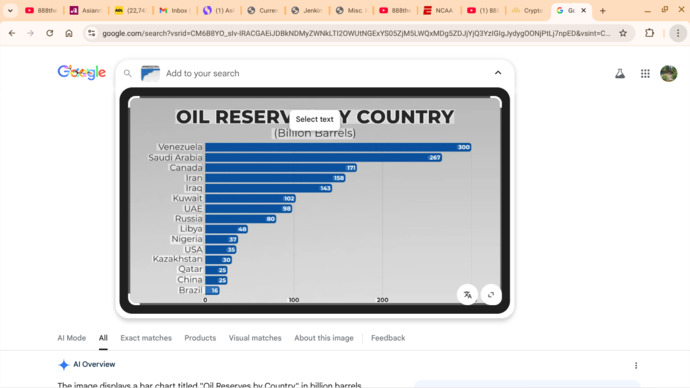Go back to the previous page
Image resolution: width=690 pixels, height=388 pixels.
(12, 33)
